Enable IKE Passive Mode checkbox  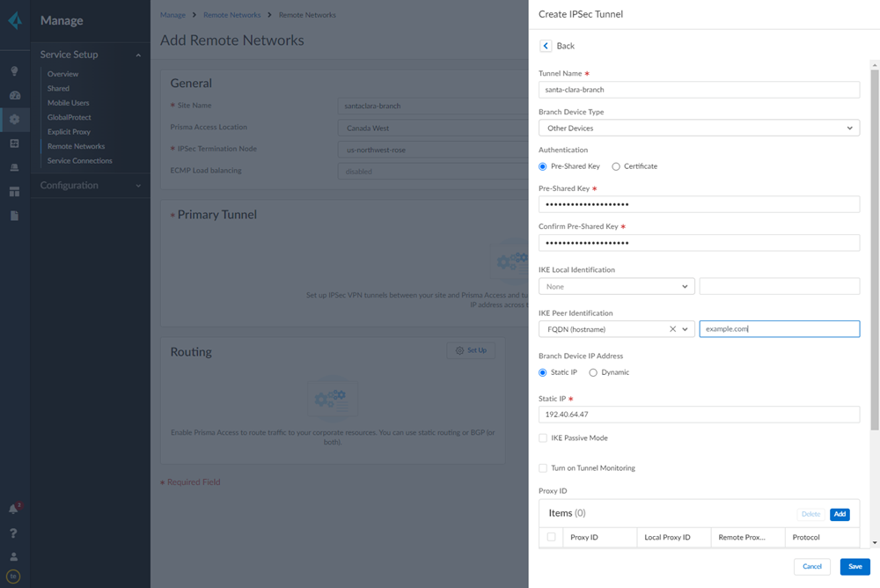tap(543, 437)
